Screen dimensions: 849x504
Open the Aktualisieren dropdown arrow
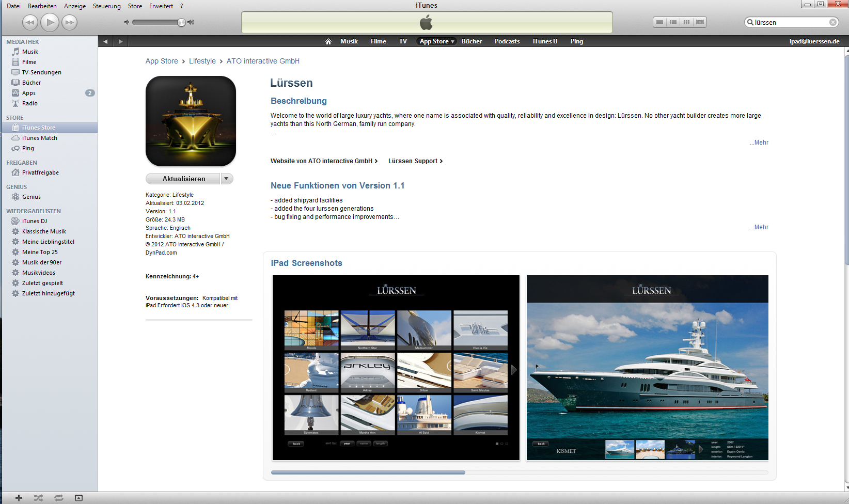point(227,179)
